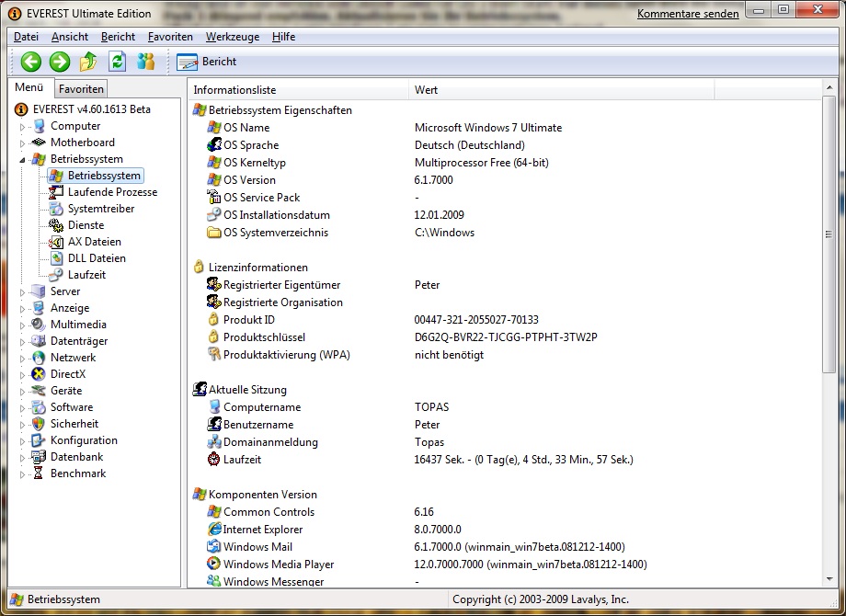Click the Refresh toolbar icon
846x616 pixels.
[117, 62]
